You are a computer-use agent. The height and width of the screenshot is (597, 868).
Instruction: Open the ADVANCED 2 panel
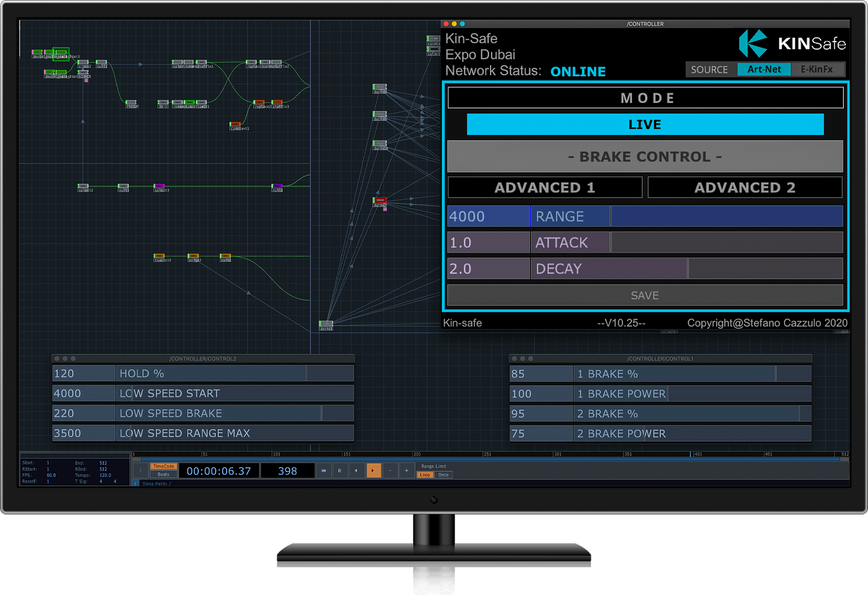745,187
